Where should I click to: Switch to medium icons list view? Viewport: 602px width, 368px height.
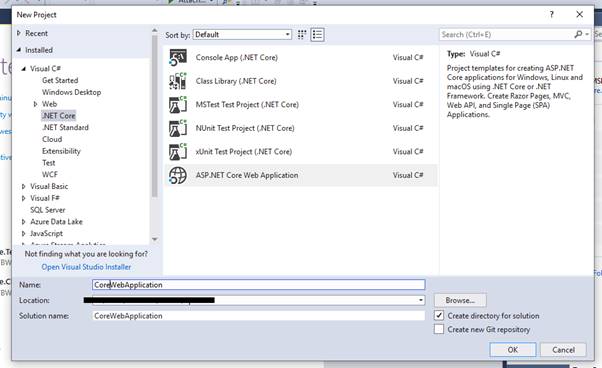(317, 35)
